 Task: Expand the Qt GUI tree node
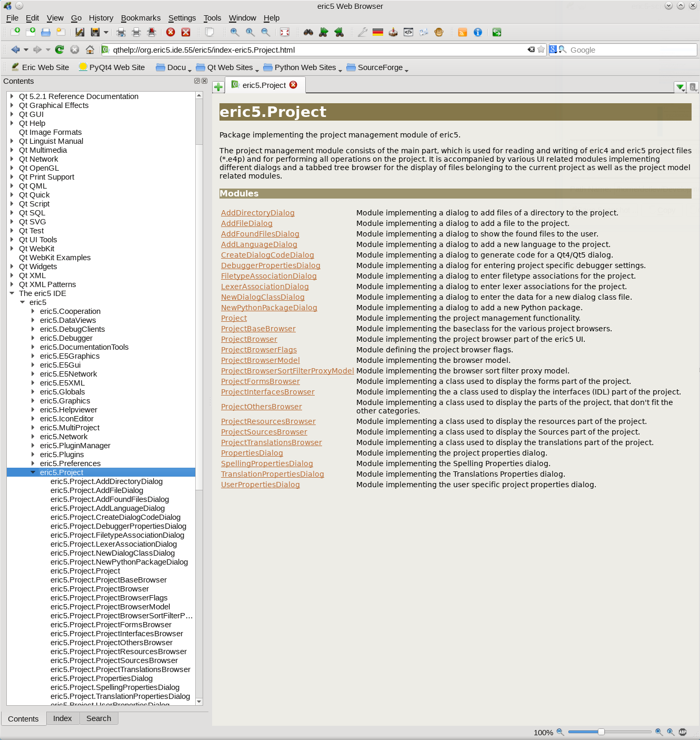click(x=12, y=114)
